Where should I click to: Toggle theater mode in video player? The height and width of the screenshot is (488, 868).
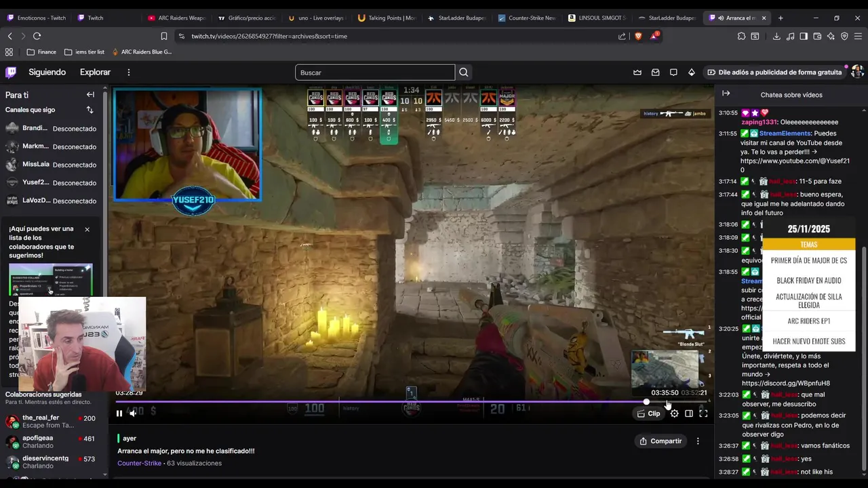pyautogui.click(x=689, y=413)
